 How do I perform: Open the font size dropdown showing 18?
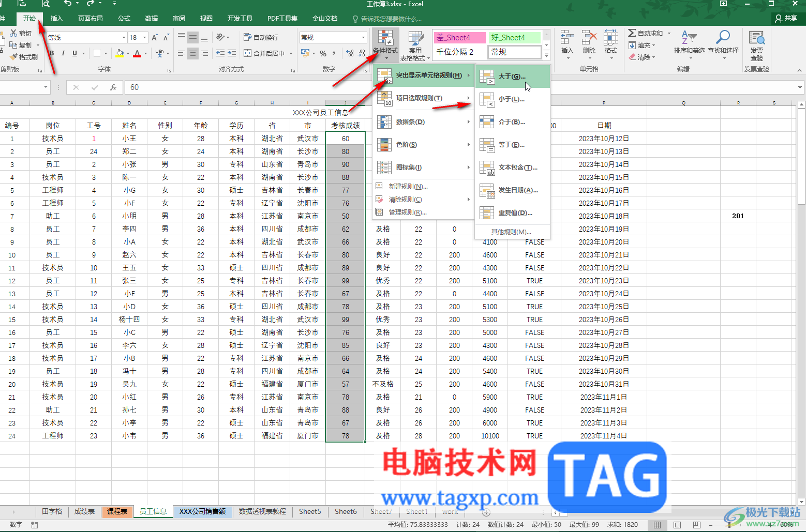(x=145, y=37)
